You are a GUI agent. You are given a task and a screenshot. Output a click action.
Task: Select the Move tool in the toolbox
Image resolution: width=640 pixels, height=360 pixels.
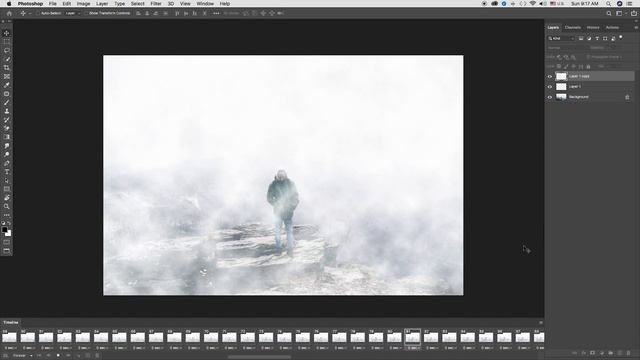click(7, 33)
